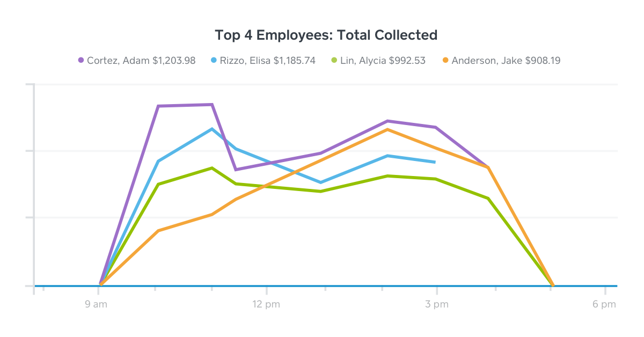Click the green line's peak near 11 am

pyautogui.click(x=212, y=168)
